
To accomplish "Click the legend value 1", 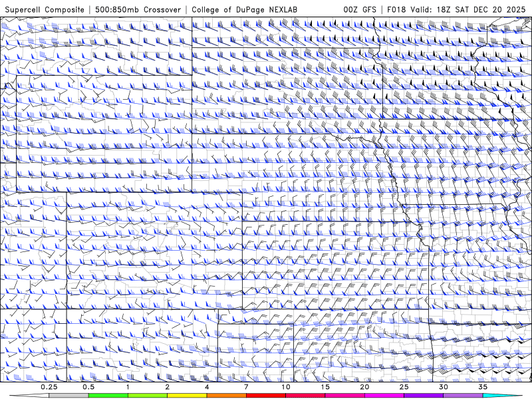I will [x=128, y=387].
